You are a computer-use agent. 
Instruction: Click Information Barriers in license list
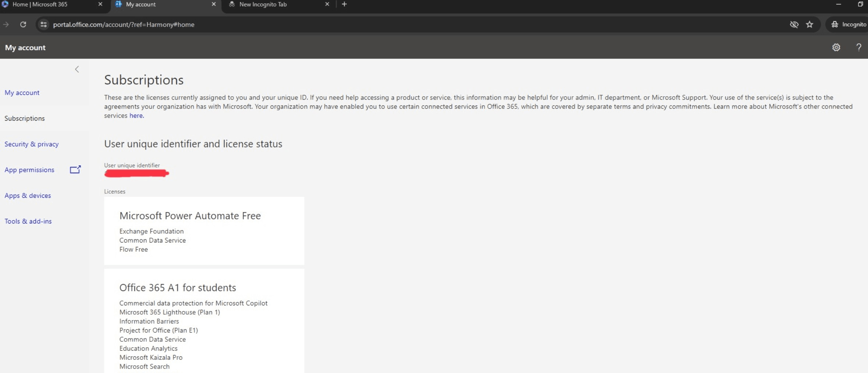click(x=149, y=321)
